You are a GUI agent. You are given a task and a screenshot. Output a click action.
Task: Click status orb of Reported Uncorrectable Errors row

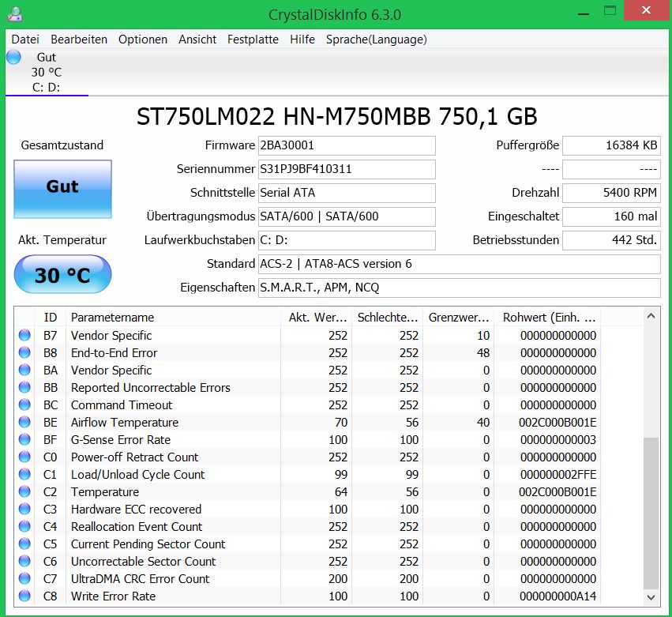tap(24, 387)
